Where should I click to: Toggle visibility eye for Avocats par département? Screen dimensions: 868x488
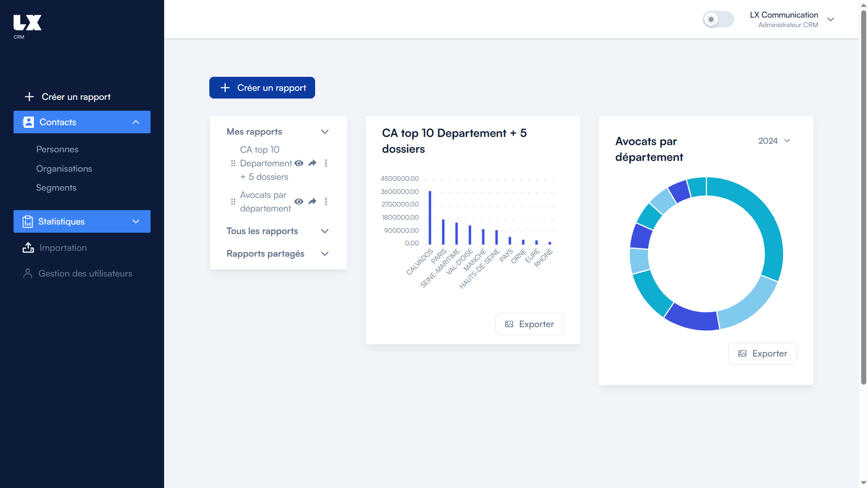299,202
